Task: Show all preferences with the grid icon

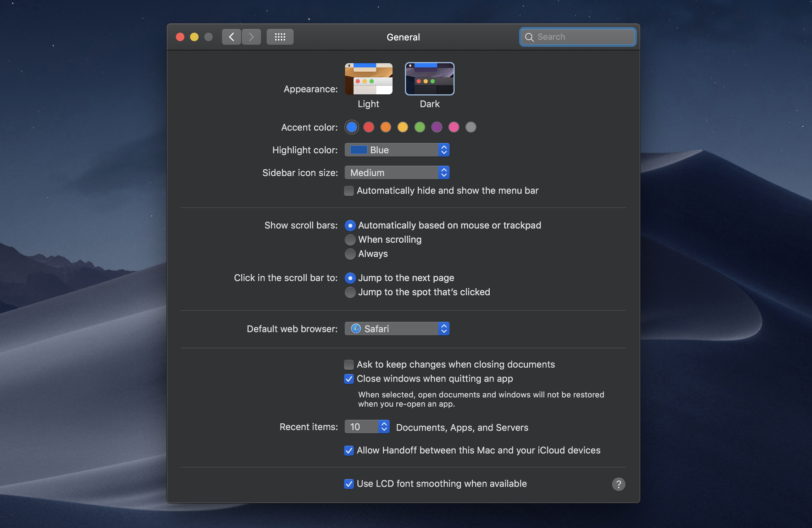Action: 280,37
